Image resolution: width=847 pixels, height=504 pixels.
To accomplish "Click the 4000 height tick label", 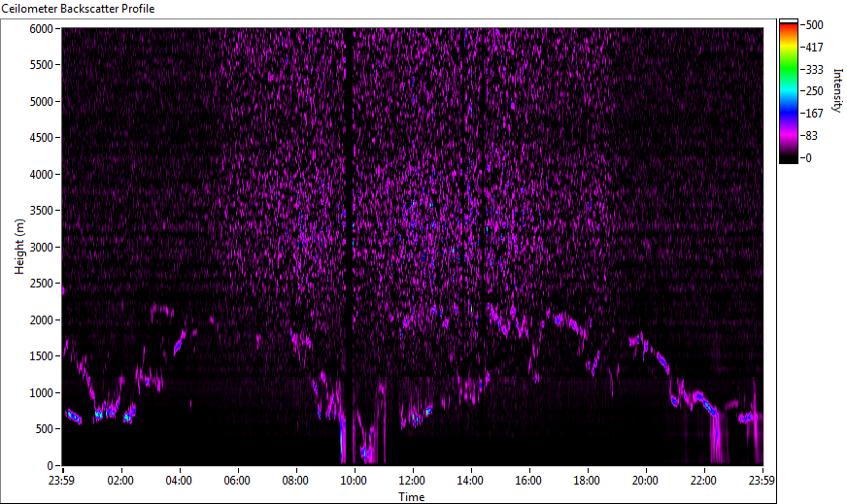I will pyautogui.click(x=42, y=175).
